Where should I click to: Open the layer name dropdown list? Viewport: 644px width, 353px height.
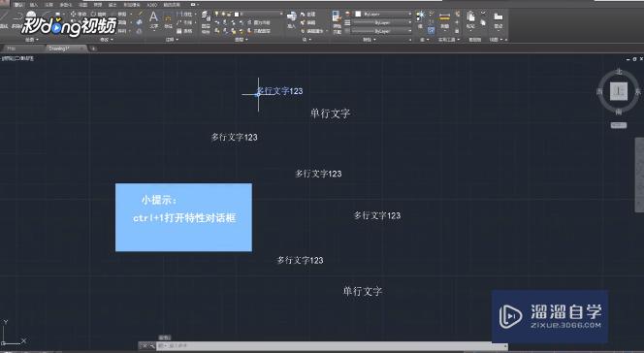(x=281, y=14)
